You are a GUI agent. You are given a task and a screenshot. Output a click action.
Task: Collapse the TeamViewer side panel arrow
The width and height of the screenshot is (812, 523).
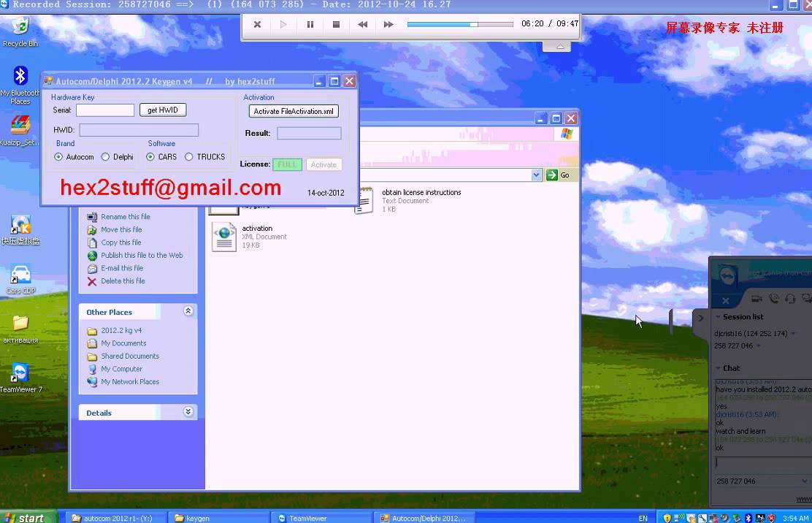[x=700, y=318]
